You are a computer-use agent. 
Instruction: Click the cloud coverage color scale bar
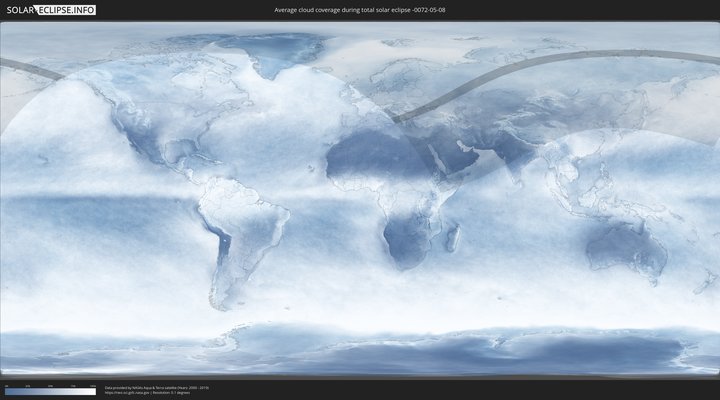tap(50, 392)
